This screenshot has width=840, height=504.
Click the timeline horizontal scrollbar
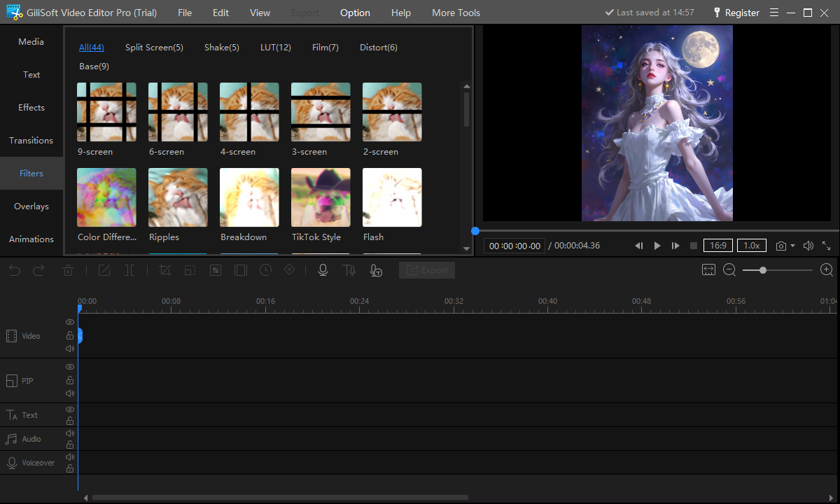click(280, 498)
